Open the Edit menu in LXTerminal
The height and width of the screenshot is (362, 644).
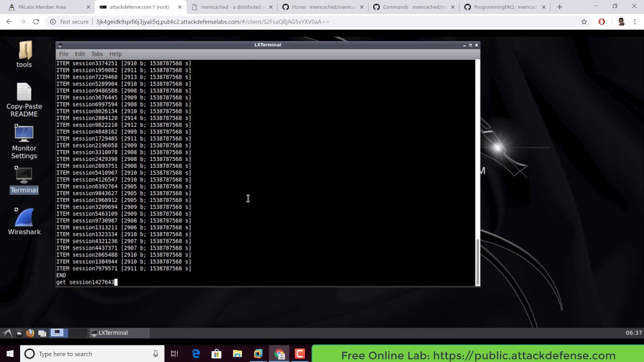pos(79,54)
